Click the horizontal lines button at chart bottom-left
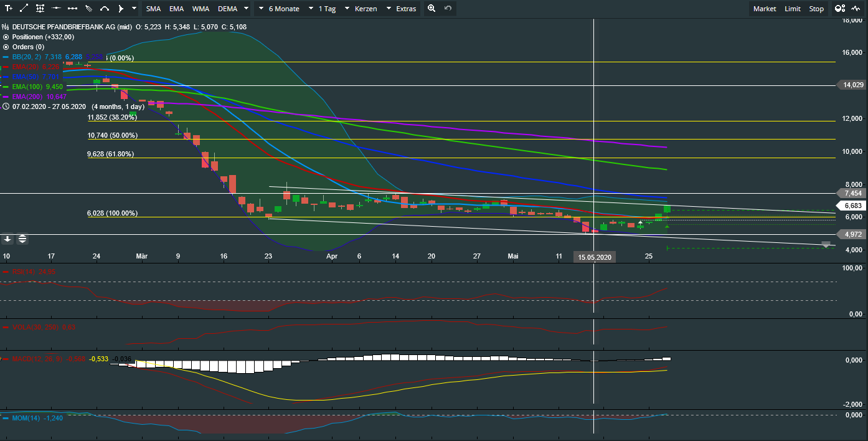 pyautogui.click(x=22, y=239)
